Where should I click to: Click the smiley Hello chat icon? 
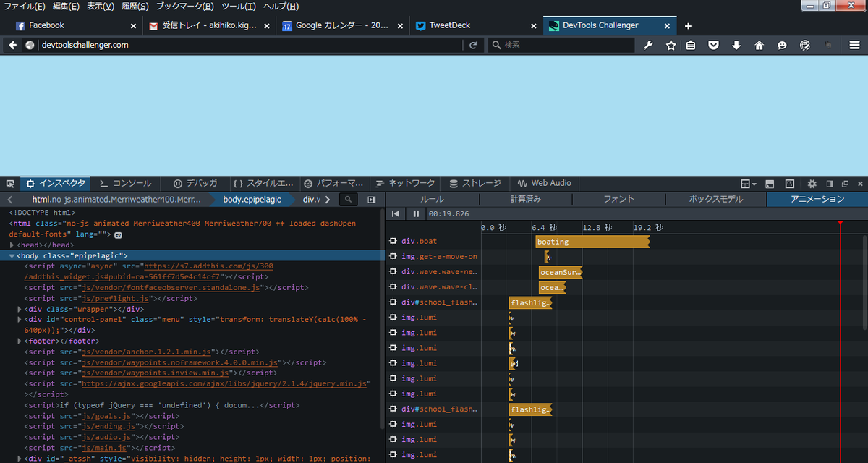[x=782, y=45]
